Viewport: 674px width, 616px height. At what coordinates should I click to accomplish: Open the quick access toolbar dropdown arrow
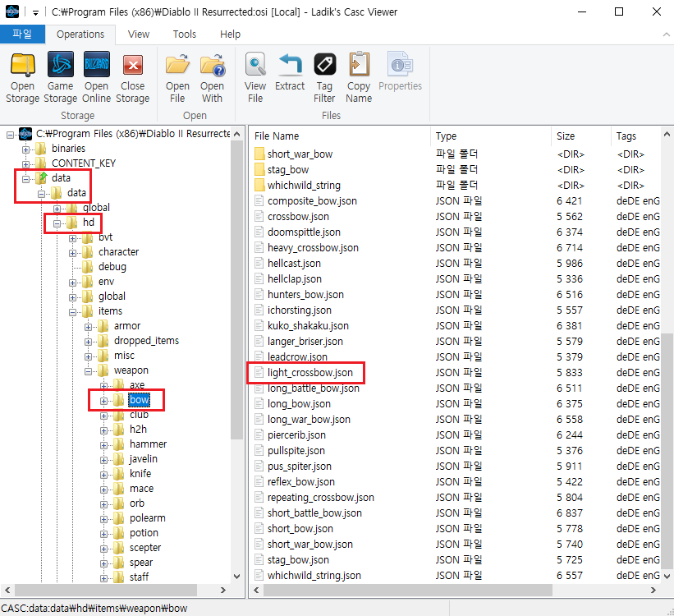click(35, 13)
